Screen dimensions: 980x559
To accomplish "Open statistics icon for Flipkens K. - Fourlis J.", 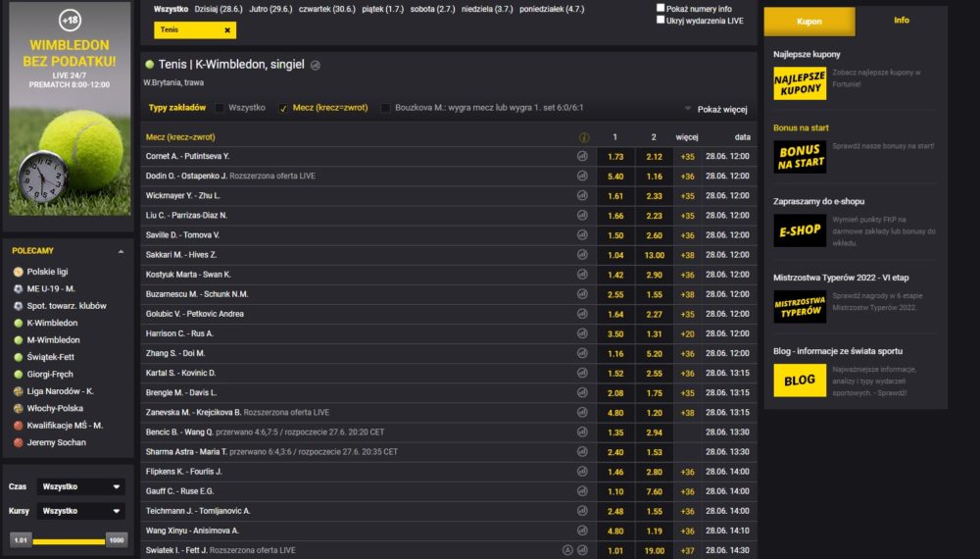I will coord(582,472).
